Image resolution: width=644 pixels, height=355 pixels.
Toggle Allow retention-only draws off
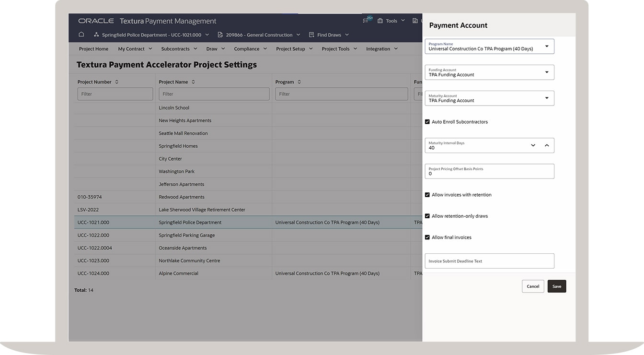427,215
